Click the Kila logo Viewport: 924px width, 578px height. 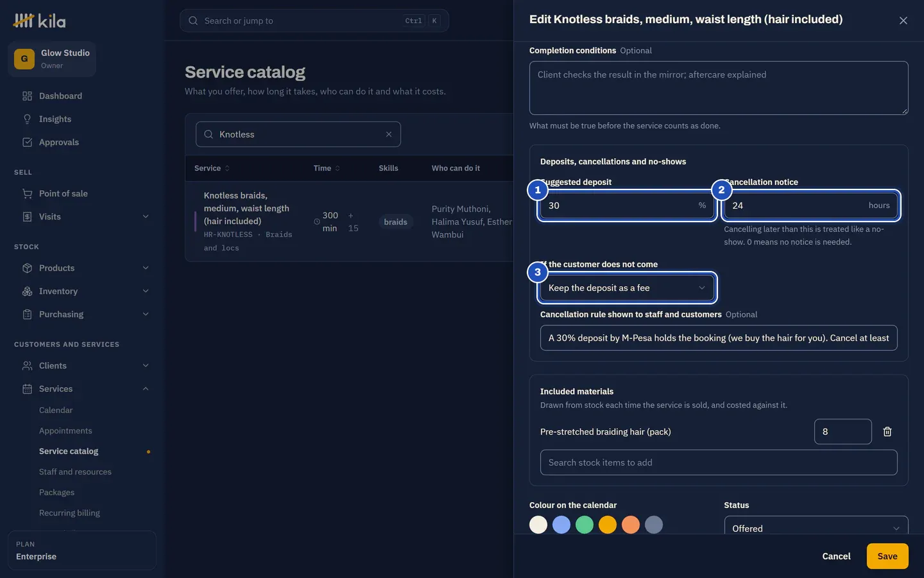[x=39, y=21]
